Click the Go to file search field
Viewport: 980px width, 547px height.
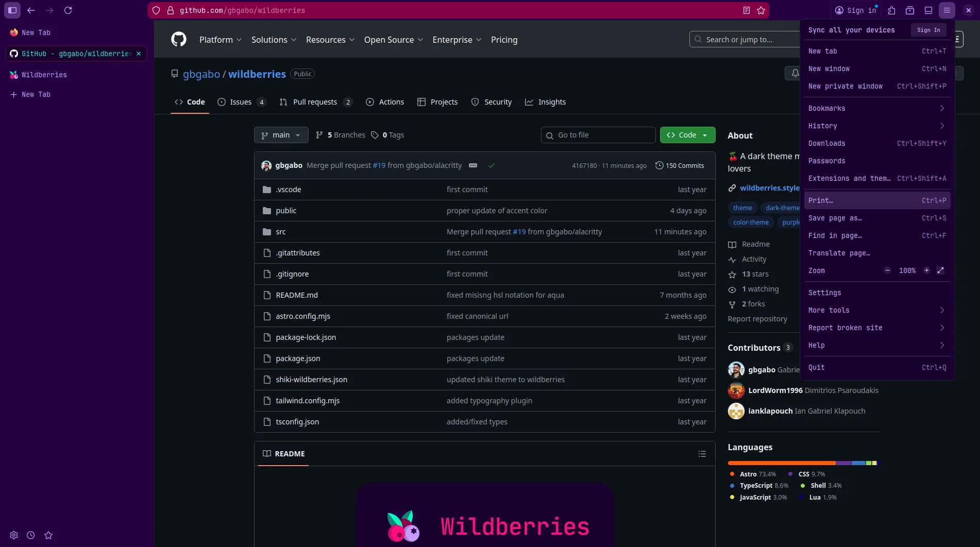(x=598, y=135)
